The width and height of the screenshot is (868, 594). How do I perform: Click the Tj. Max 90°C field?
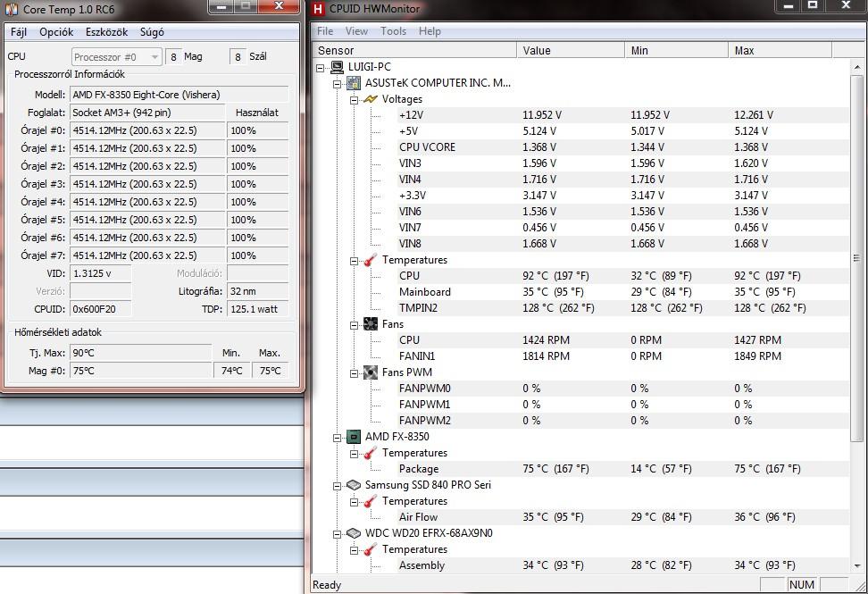[140, 353]
